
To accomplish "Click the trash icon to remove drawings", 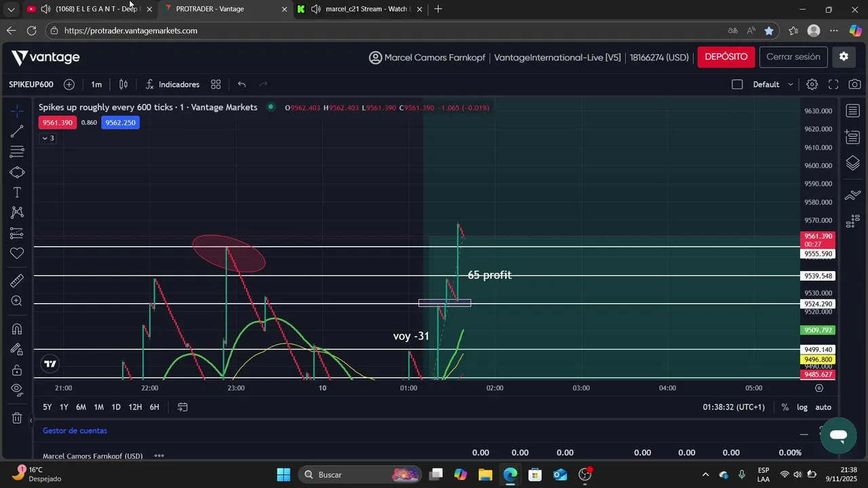I will click(x=17, y=418).
